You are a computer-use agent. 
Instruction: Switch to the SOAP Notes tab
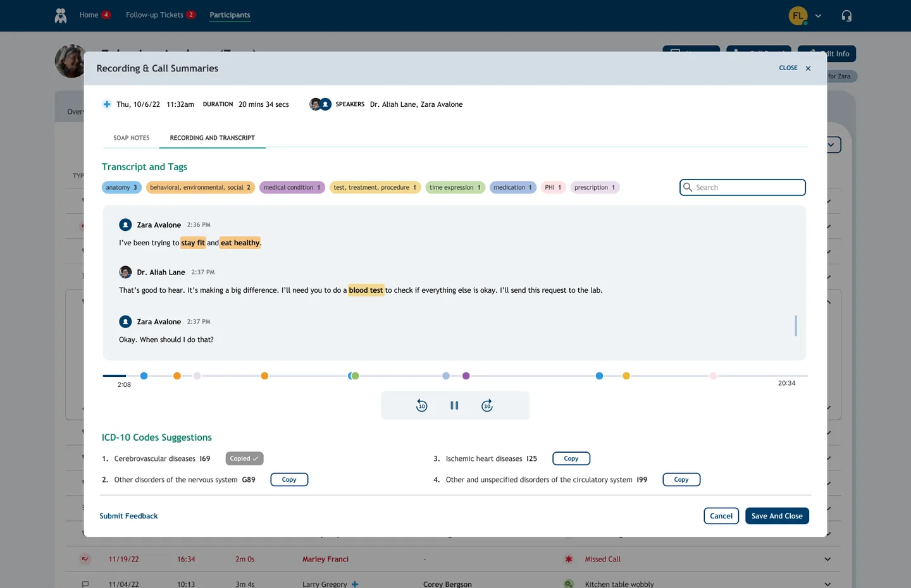(x=131, y=138)
